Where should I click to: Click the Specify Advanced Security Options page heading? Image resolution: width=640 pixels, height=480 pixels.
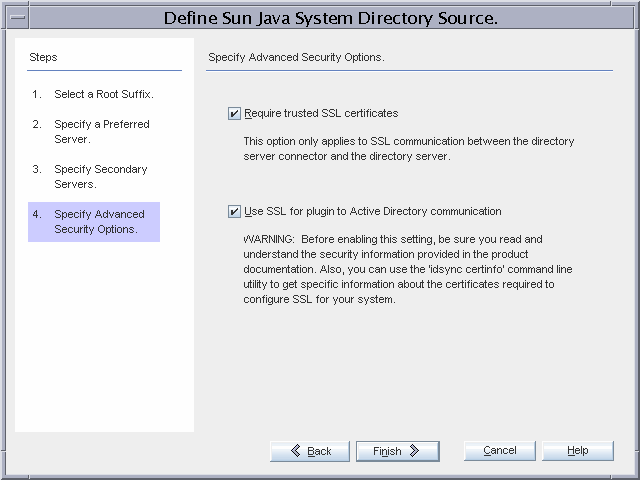[296, 57]
